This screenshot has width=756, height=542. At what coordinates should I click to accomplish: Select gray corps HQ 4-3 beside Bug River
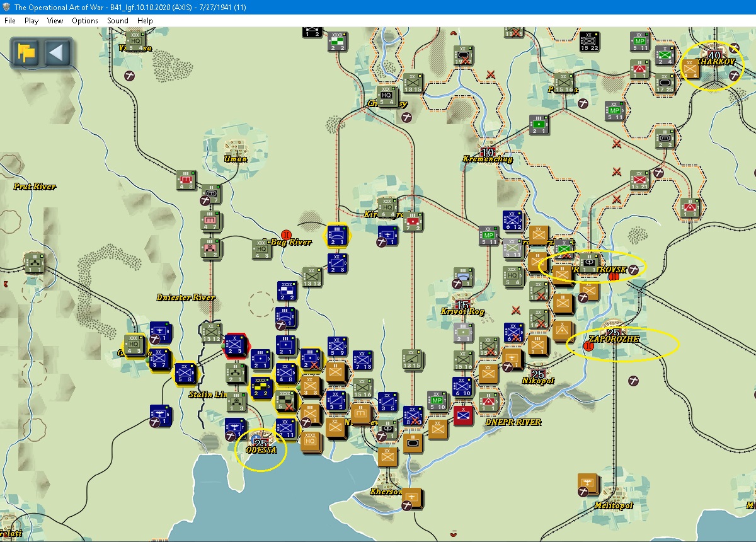(262, 249)
